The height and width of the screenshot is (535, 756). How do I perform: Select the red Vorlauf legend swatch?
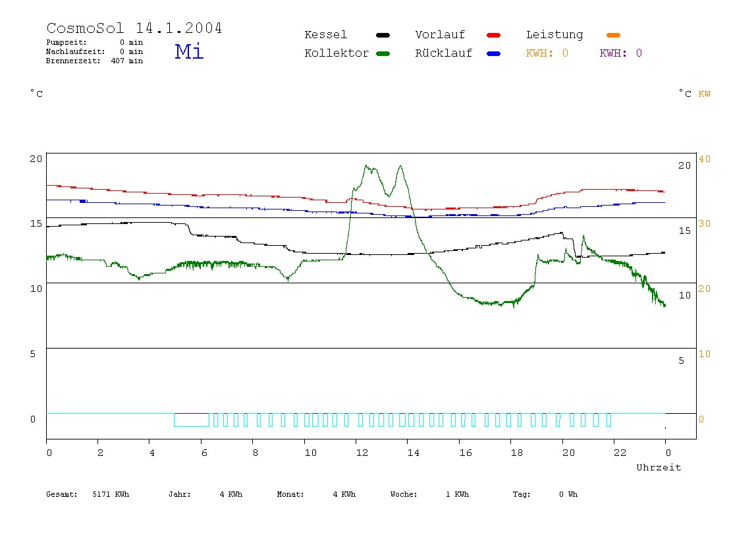click(494, 35)
